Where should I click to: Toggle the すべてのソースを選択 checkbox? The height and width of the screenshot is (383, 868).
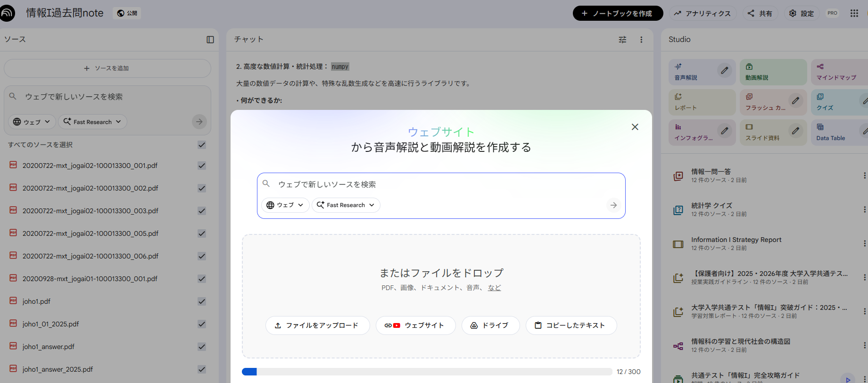click(x=202, y=145)
